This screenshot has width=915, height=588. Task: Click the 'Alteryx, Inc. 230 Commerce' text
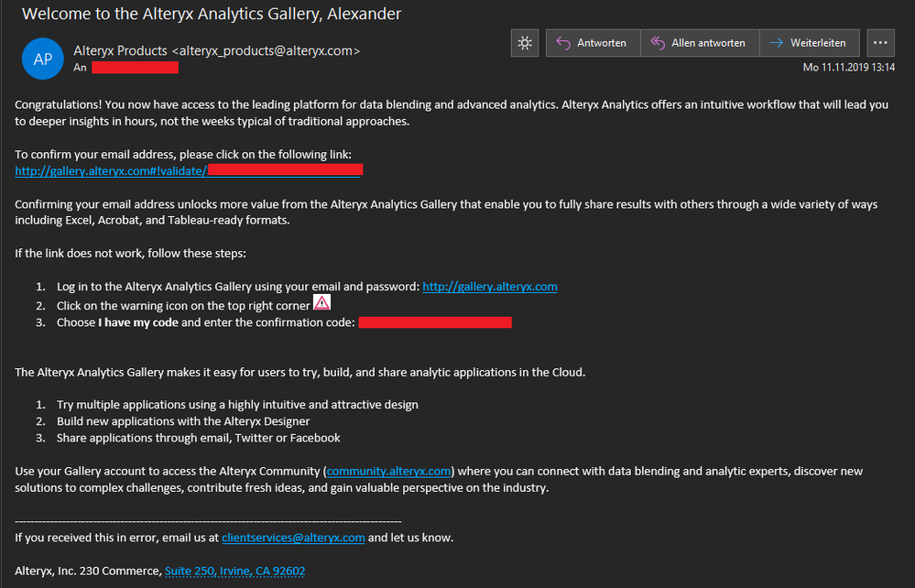tap(88, 572)
